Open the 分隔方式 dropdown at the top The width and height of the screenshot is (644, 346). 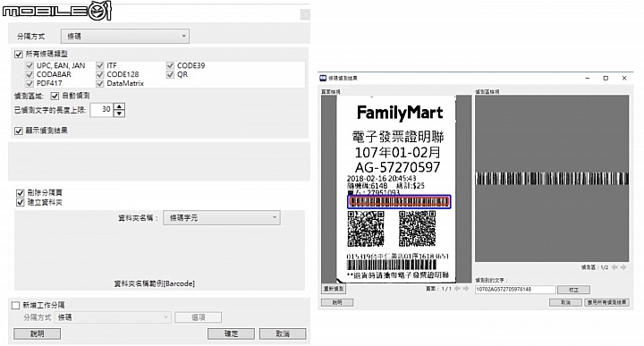pyautogui.click(x=125, y=36)
